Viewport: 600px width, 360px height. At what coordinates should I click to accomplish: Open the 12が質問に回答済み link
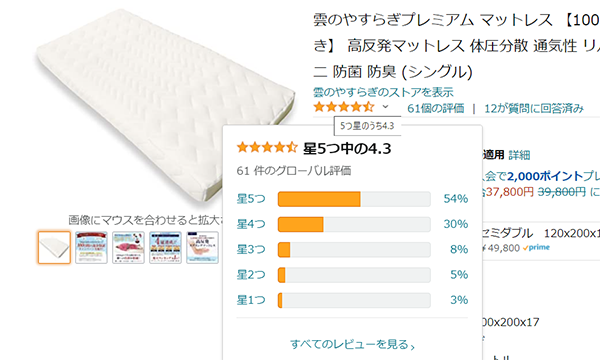tap(534, 108)
